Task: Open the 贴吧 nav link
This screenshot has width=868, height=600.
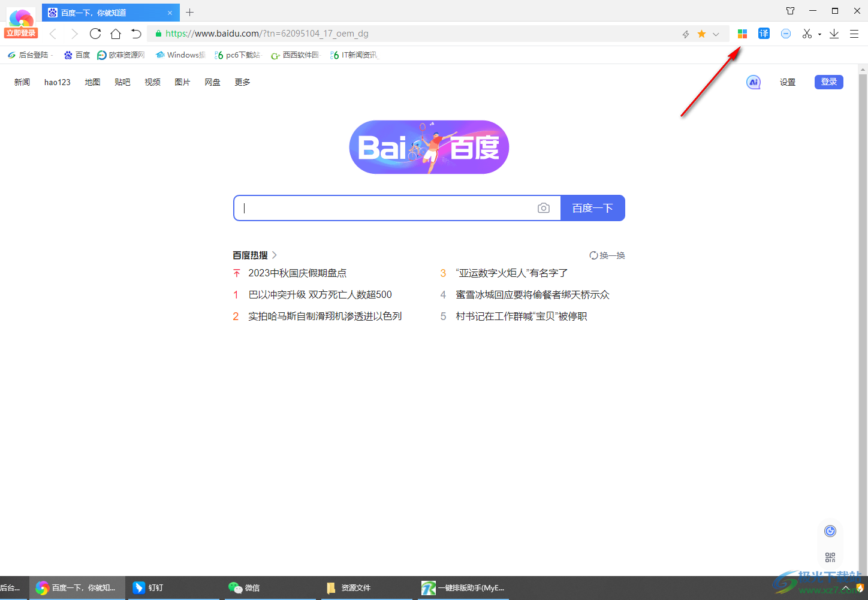Action: coord(122,82)
